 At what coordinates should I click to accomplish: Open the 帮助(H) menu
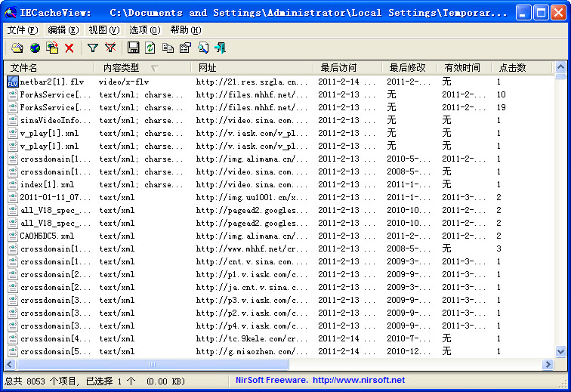click(186, 30)
